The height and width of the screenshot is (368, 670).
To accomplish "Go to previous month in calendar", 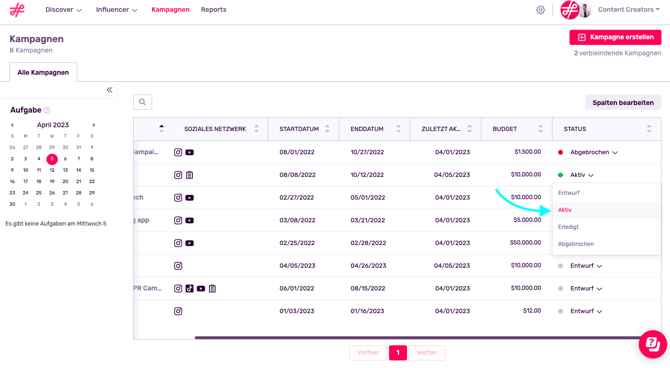I will coord(12,125).
